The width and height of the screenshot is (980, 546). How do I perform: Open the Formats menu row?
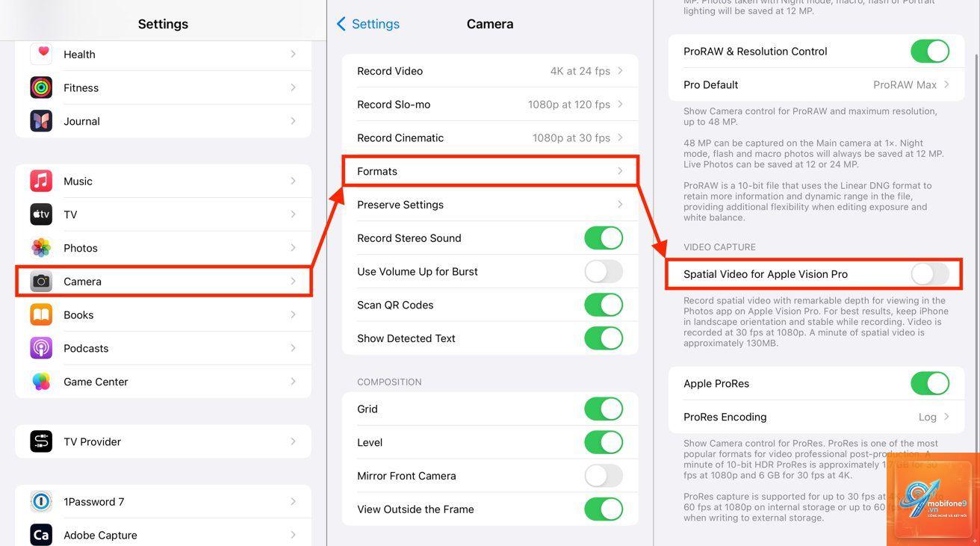490,171
